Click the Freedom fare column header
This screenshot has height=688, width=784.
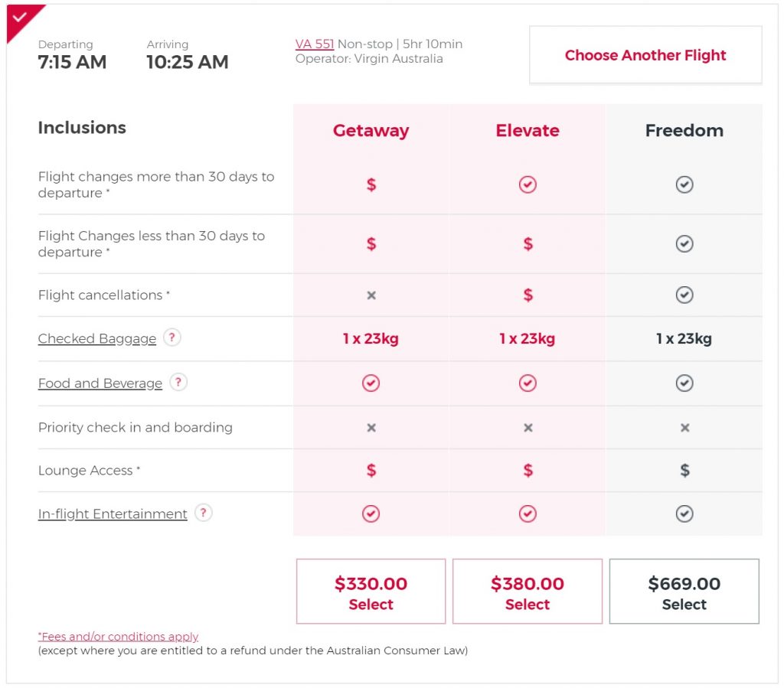[684, 130]
